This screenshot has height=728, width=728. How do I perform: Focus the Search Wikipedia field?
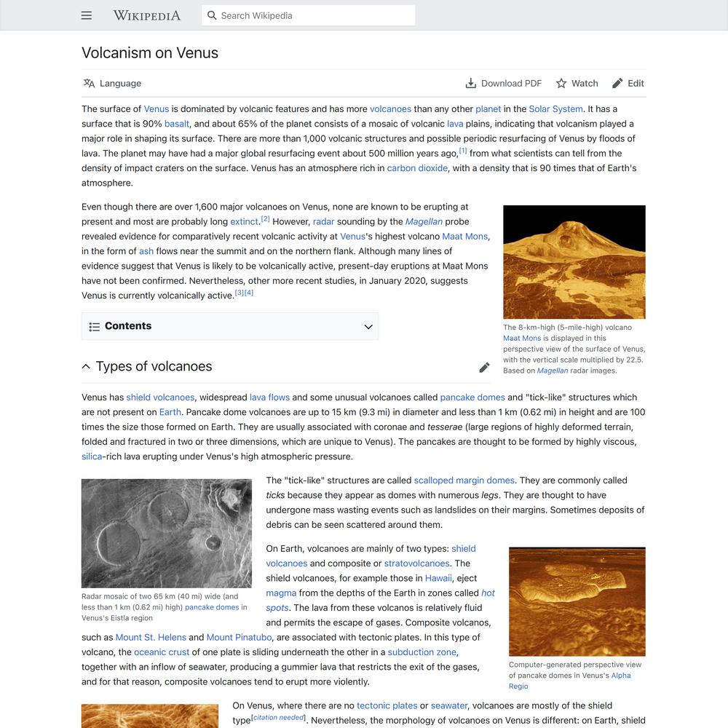pos(308,15)
